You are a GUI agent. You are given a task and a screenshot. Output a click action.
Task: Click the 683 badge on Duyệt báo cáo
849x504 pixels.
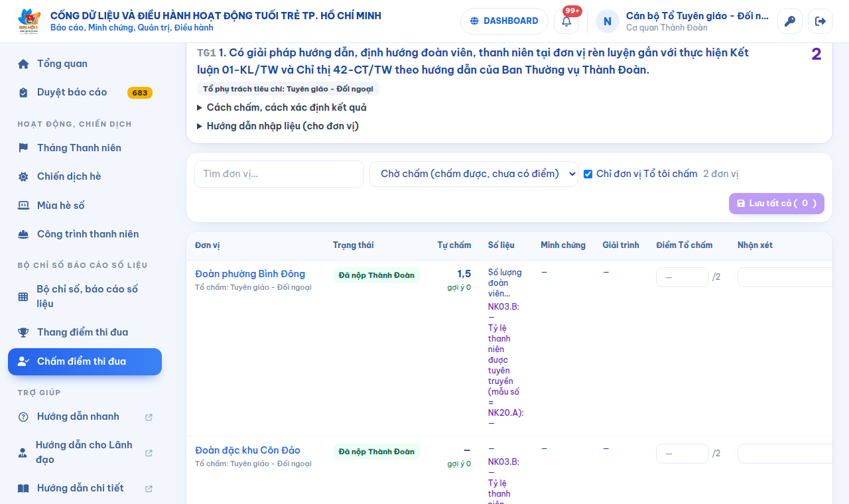click(140, 93)
